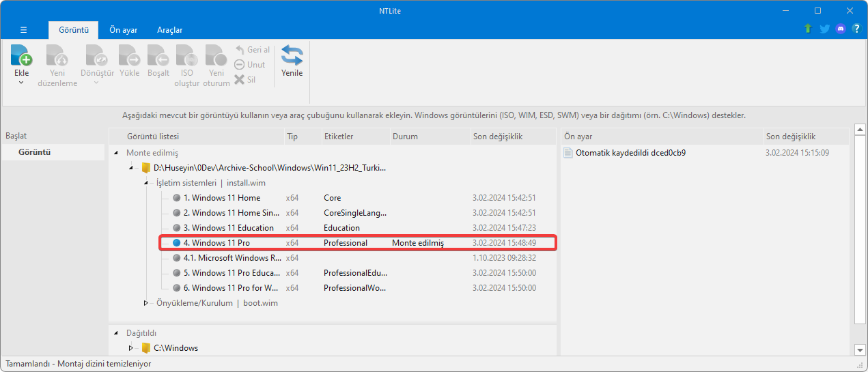
Task: Click the green update arrow icon
Action: tap(809, 29)
